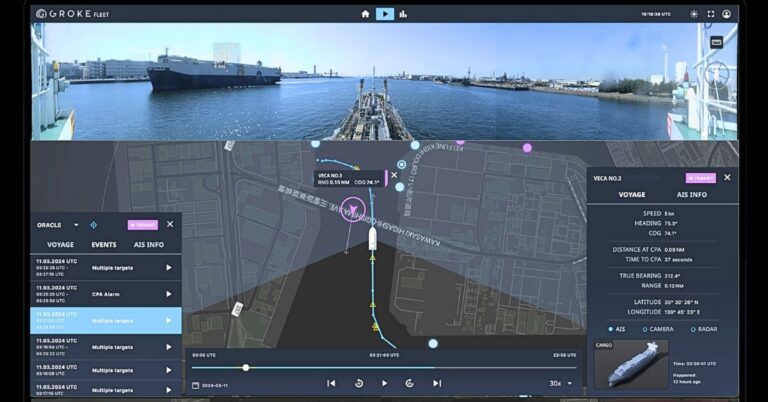Go to the Home view icon
The height and width of the screenshot is (402, 768).
point(365,14)
